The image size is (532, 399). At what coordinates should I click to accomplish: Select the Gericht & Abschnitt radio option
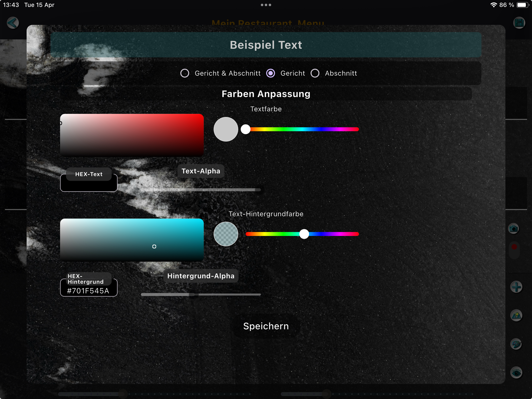click(185, 73)
